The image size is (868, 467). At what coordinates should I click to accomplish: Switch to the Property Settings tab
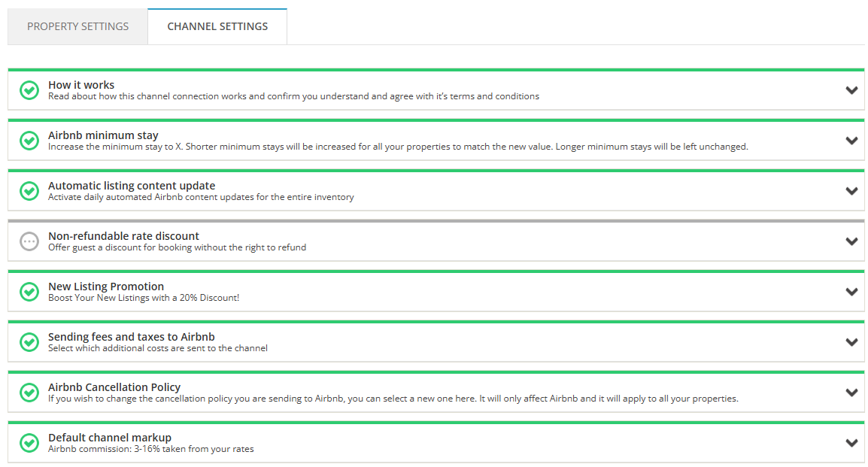[x=77, y=26]
